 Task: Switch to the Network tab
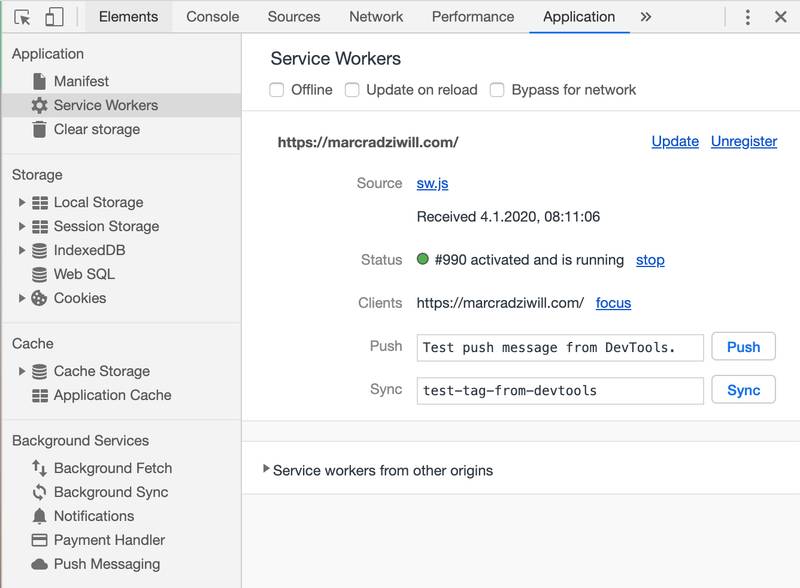pos(376,17)
